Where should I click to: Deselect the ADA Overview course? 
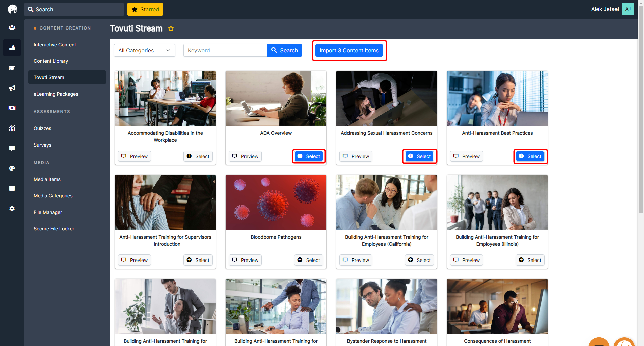tap(309, 156)
